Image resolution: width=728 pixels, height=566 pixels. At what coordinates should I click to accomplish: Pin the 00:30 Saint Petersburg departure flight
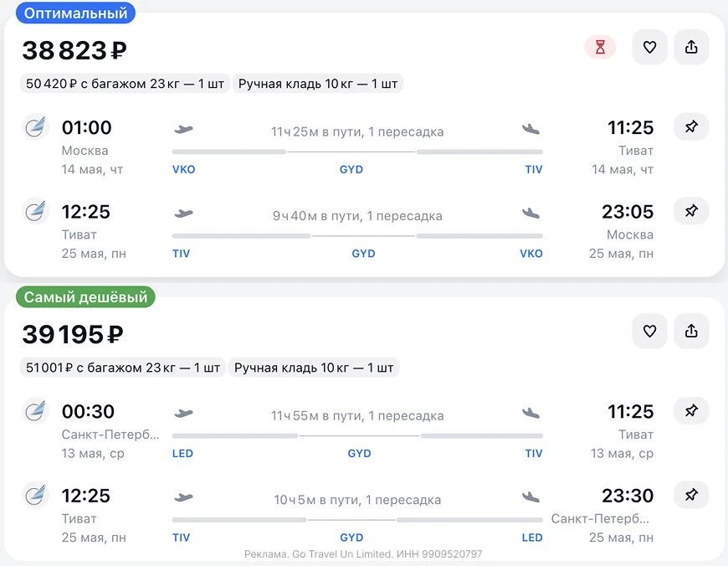691,411
